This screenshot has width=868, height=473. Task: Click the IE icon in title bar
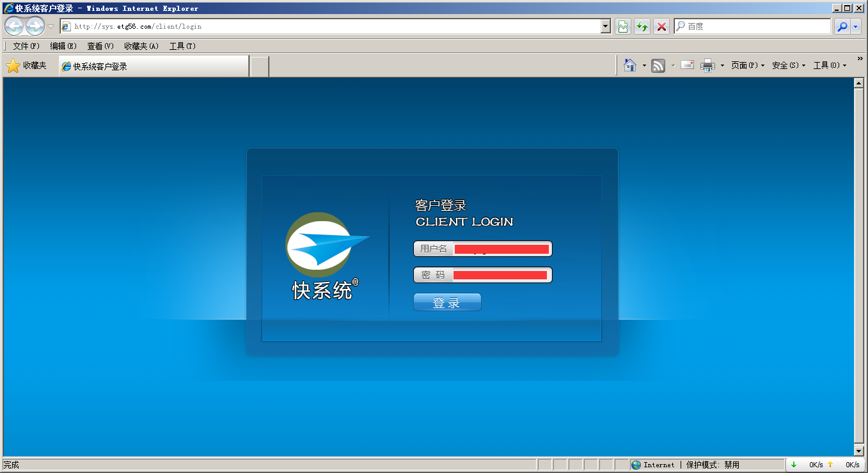(x=9, y=8)
